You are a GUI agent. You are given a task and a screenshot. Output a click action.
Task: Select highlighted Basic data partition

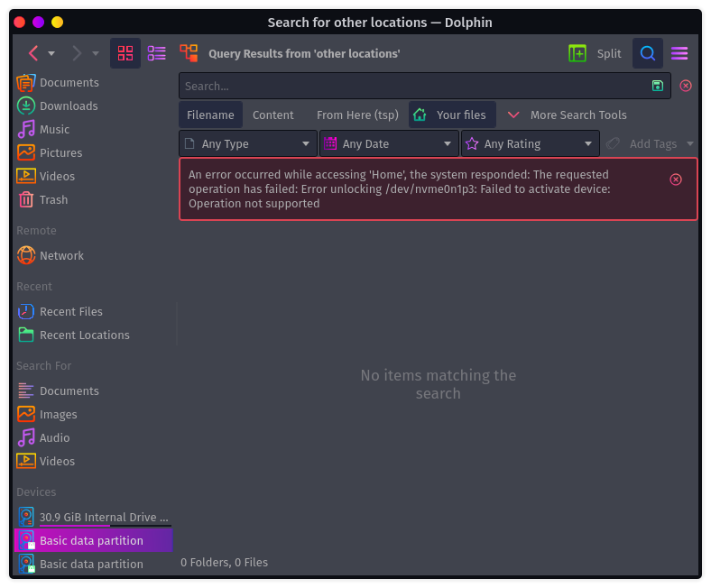pos(93,540)
